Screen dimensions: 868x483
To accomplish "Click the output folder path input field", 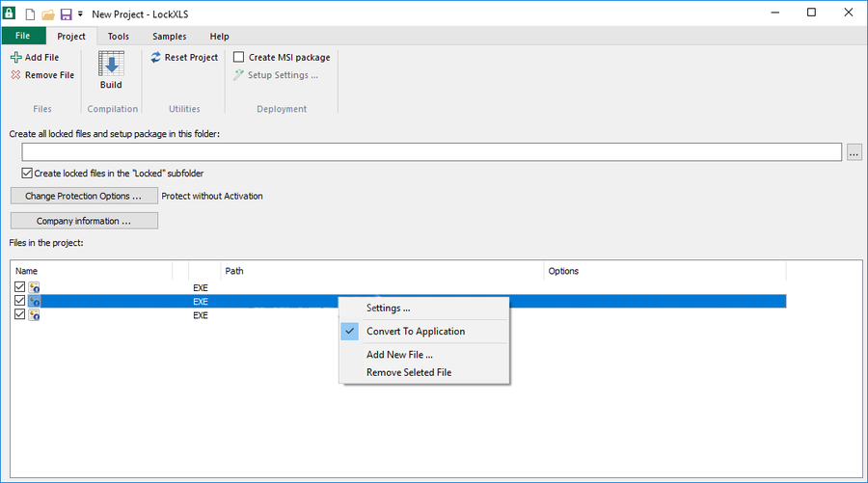I will [432, 152].
